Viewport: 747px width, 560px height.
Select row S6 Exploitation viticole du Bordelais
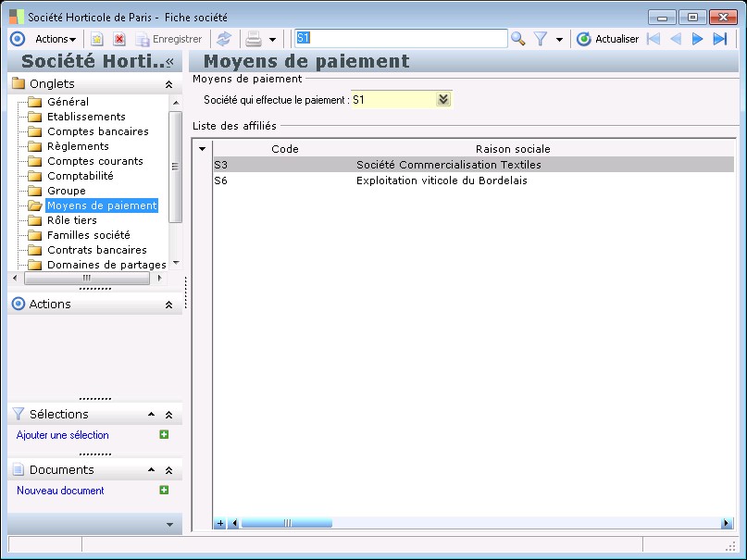442,180
